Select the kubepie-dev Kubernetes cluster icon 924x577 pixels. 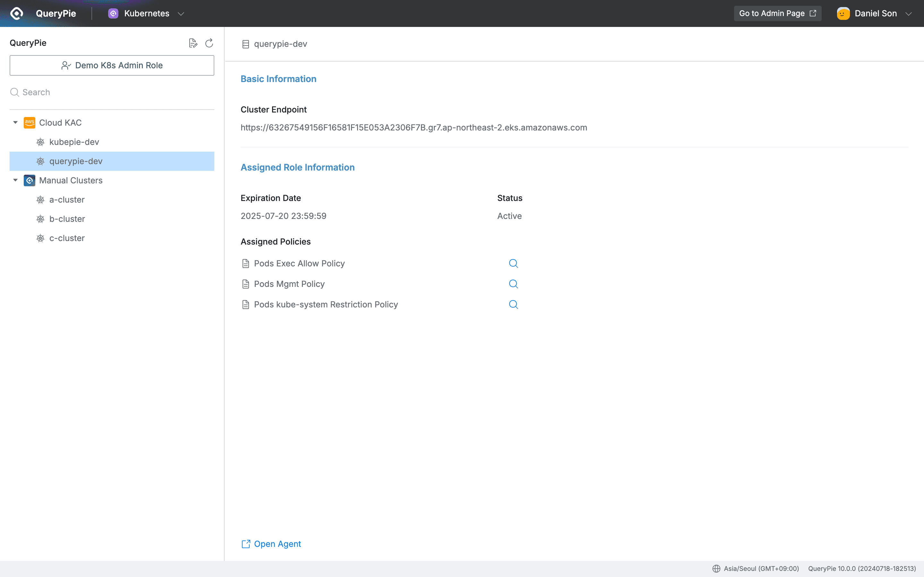[x=40, y=142]
